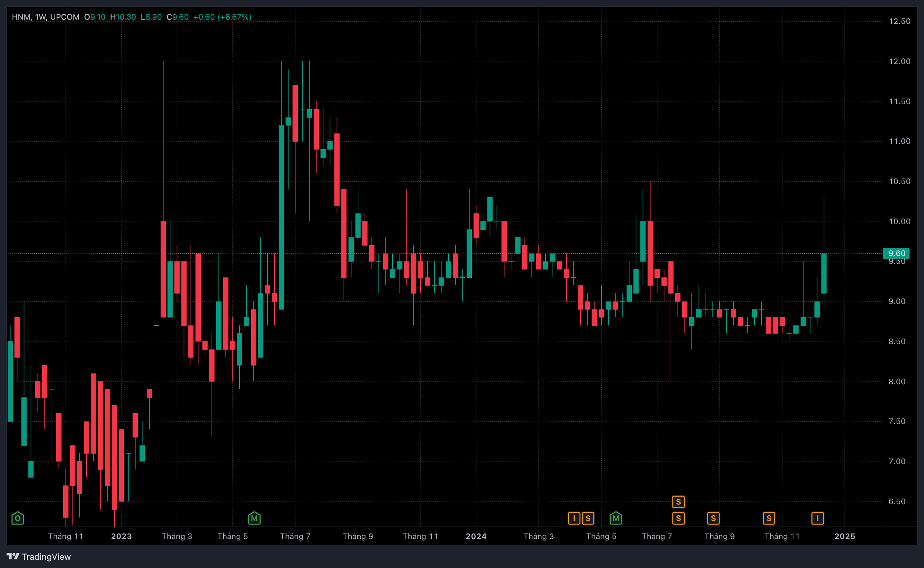Click the 10.50 price axis label
924x568 pixels.
(x=899, y=181)
